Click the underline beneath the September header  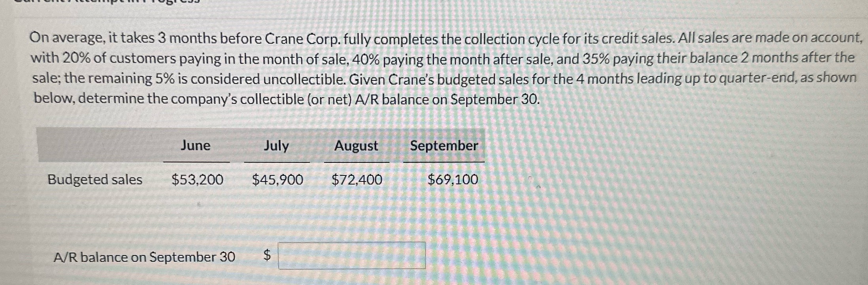pos(443,161)
